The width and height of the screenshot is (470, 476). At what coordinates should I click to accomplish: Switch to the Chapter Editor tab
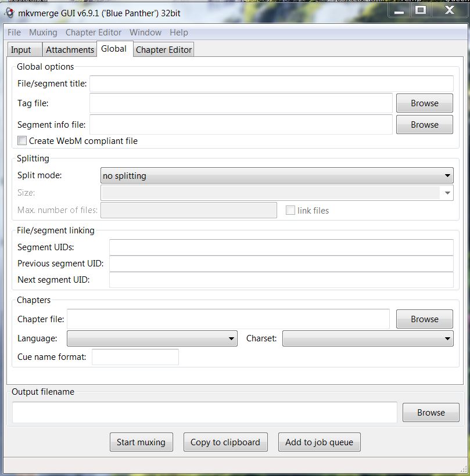tap(164, 49)
